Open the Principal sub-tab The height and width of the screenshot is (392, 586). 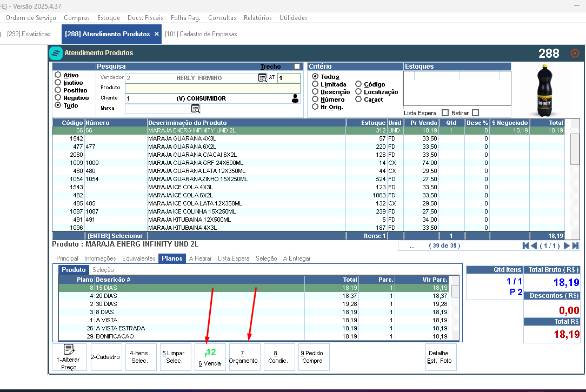pos(67,258)
